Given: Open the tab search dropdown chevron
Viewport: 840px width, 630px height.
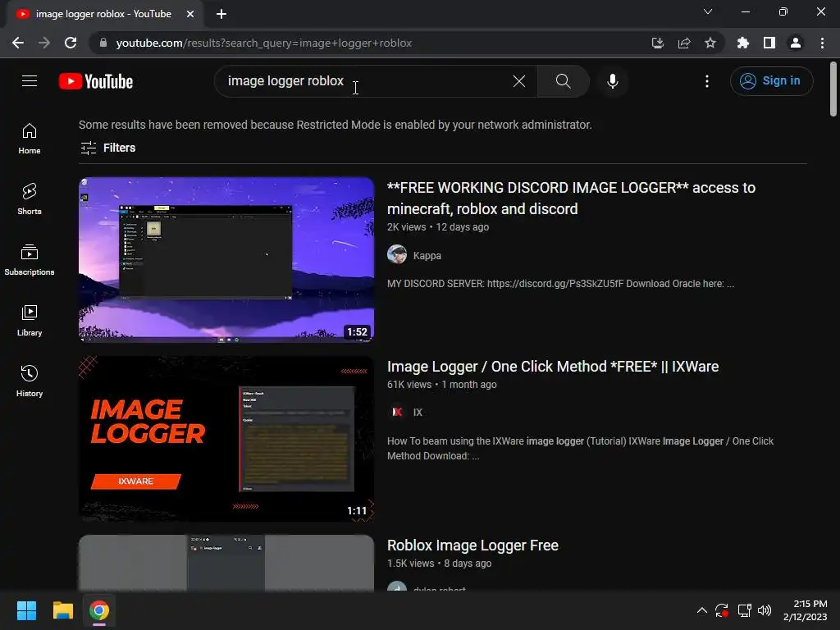Looking at the screenshot, I should [707, 11].
